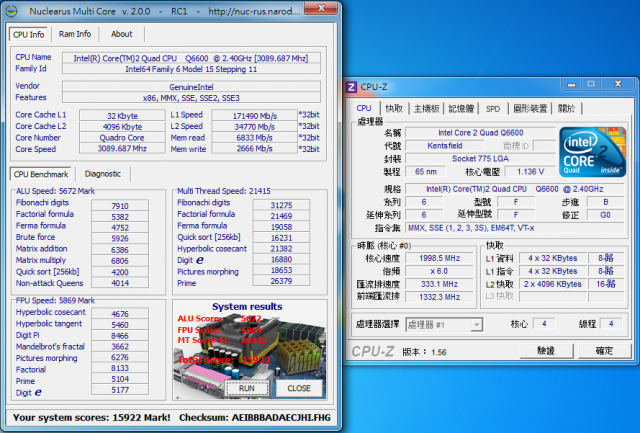
Task: Click the 1998.5 MHz core speed value
Action: click(439, 258)
